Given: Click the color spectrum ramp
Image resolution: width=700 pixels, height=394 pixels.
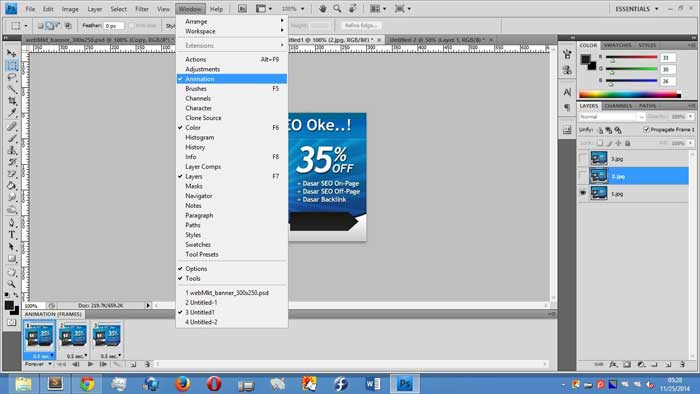Looking at the screenshot, I should click(x=629, y=94).
